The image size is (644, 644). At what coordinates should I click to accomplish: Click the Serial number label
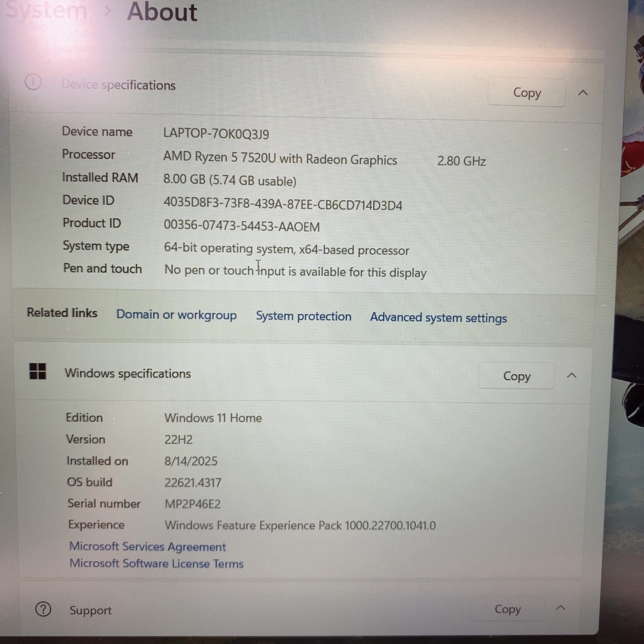104,503
